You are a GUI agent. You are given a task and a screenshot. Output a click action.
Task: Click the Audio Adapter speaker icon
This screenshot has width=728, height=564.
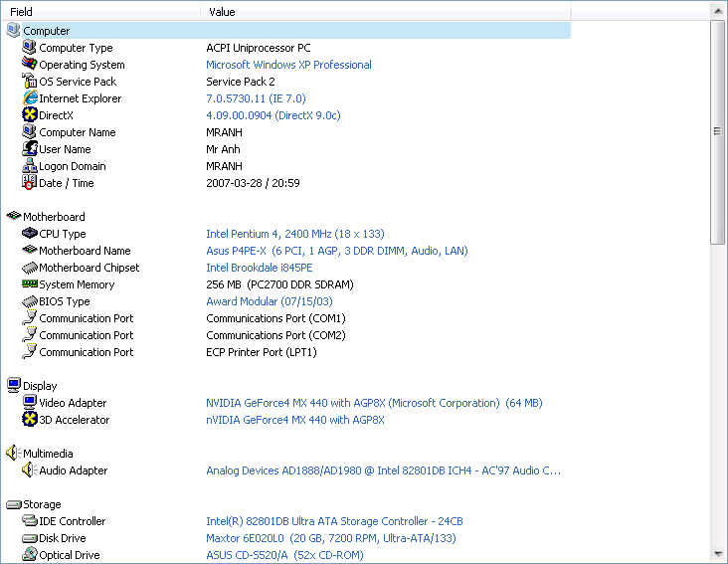30,470
